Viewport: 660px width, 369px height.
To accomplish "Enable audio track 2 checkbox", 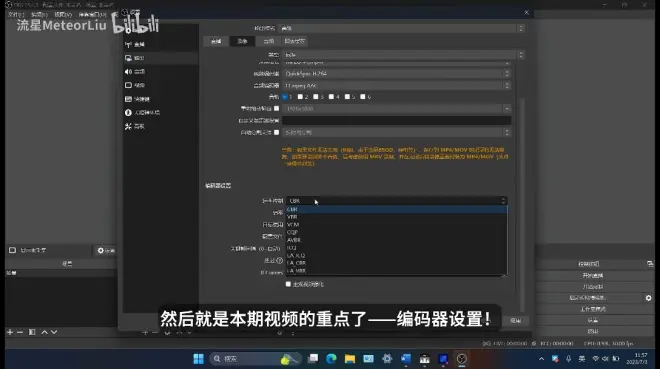I will (x=300, y=97).
